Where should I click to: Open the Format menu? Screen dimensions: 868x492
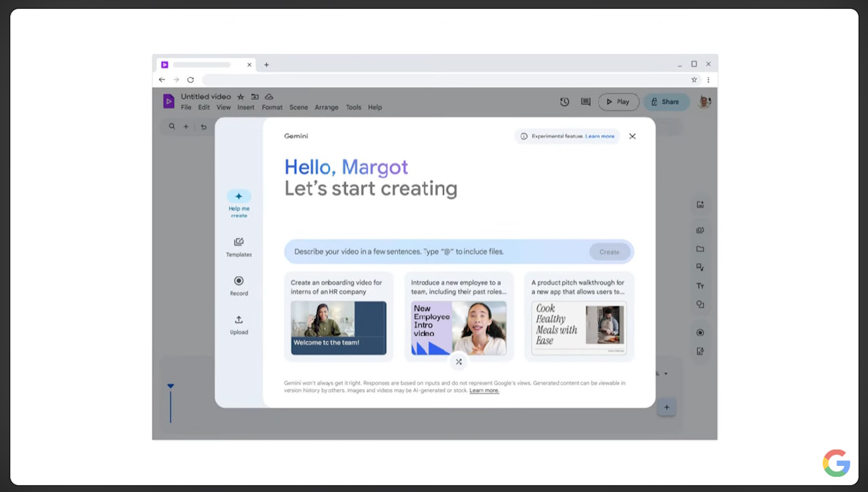[272, 107]
